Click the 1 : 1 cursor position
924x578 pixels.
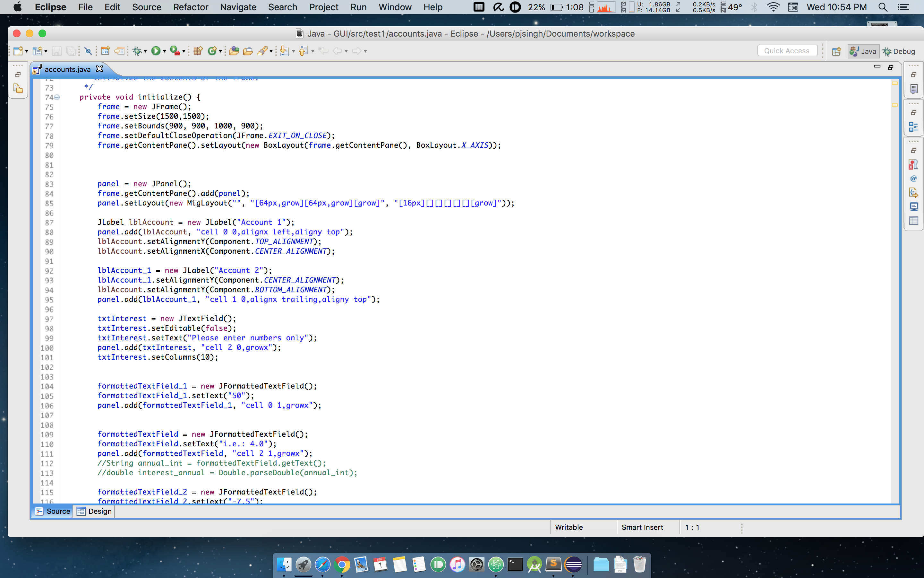(692, 527)
